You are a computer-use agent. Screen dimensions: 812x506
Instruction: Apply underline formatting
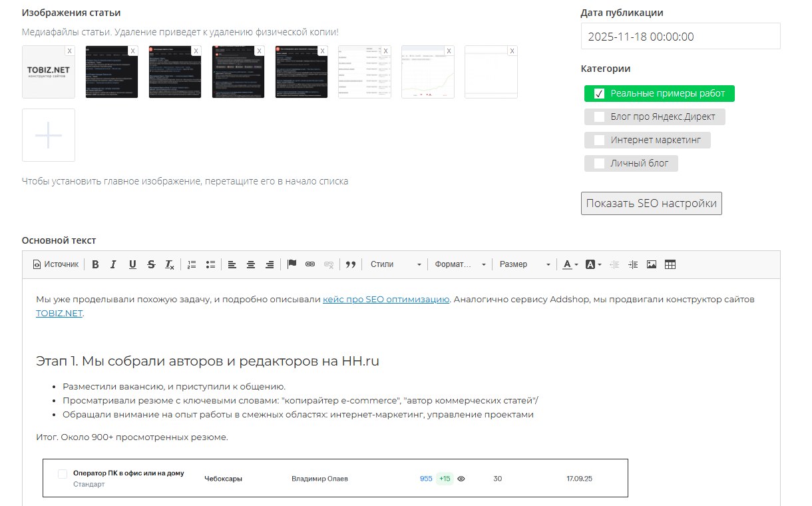[132, 264]
